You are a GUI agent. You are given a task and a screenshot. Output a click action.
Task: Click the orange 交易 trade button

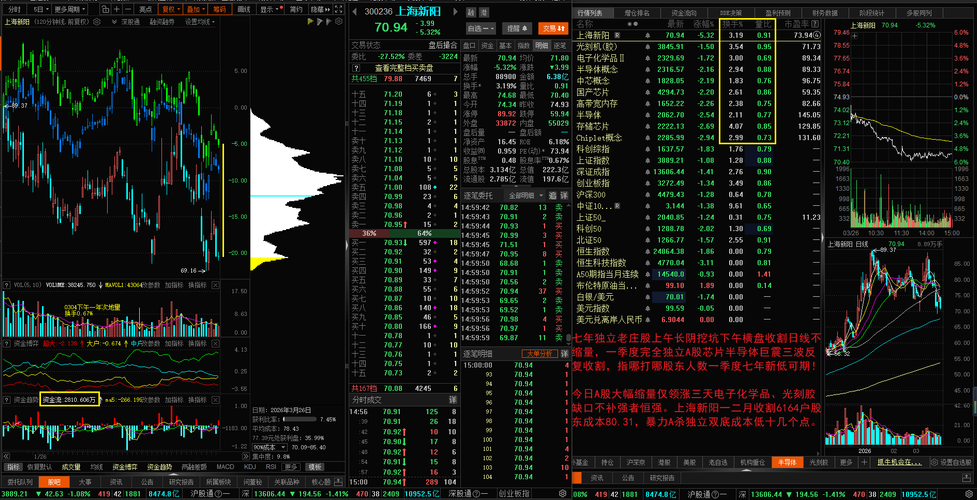tap(551, 28)
